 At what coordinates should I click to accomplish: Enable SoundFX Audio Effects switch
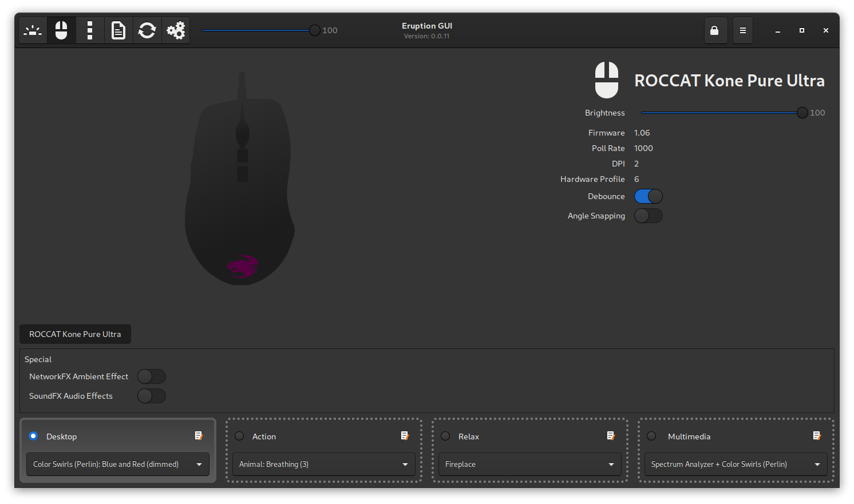point(152,396)
